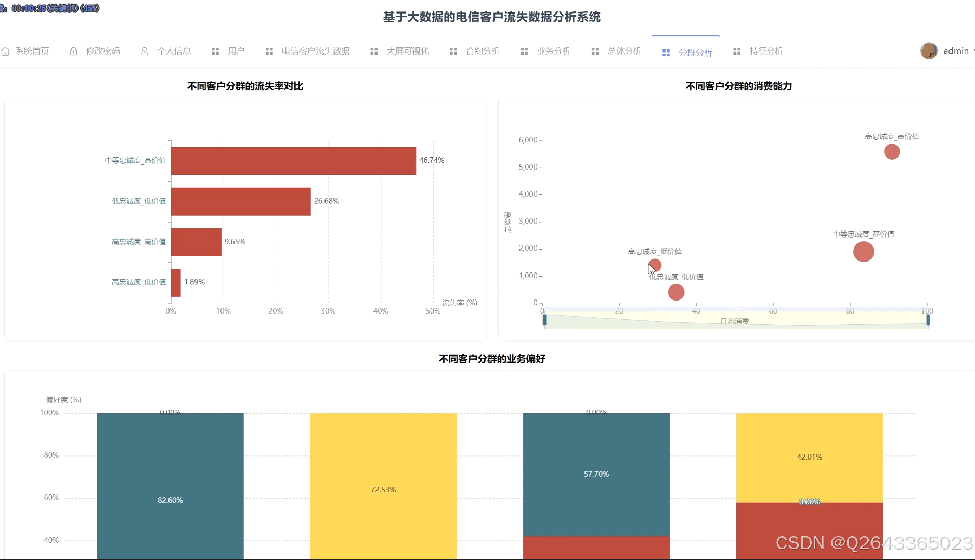The image size is (975, 560).
Task: Click the 偏好度 (%) axis label
Action: pyautogui.click(x=63, y=400)
